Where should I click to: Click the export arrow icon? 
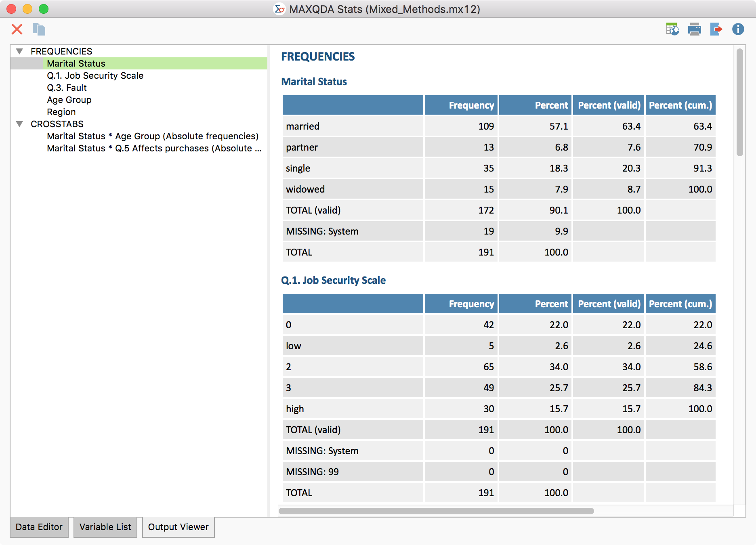(716, 29)
